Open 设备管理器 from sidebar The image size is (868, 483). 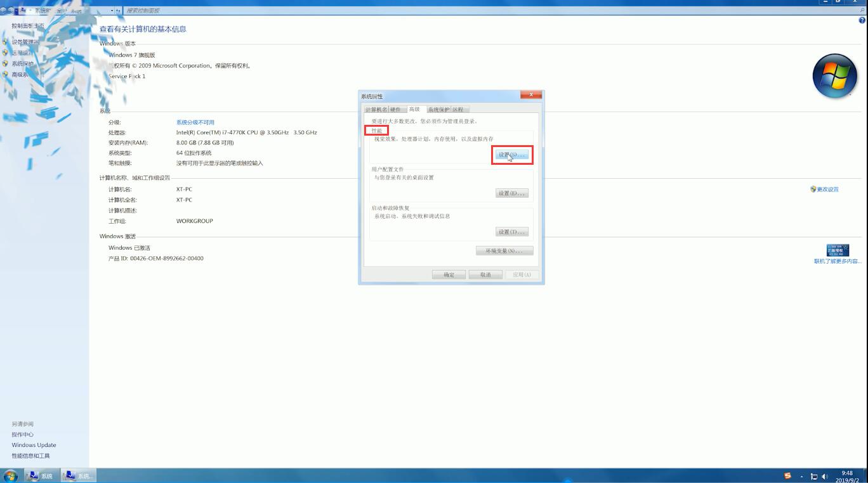click(x=25, y=42)
